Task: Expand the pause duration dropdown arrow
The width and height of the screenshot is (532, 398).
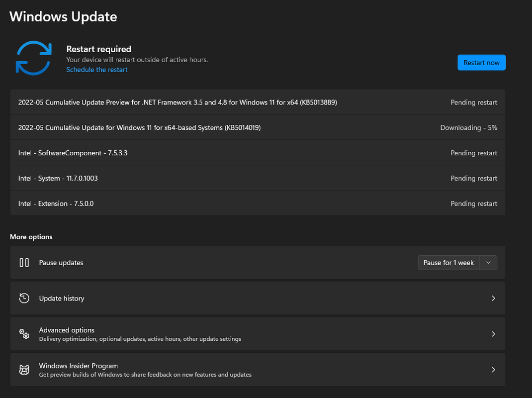Action: point(488,263)
